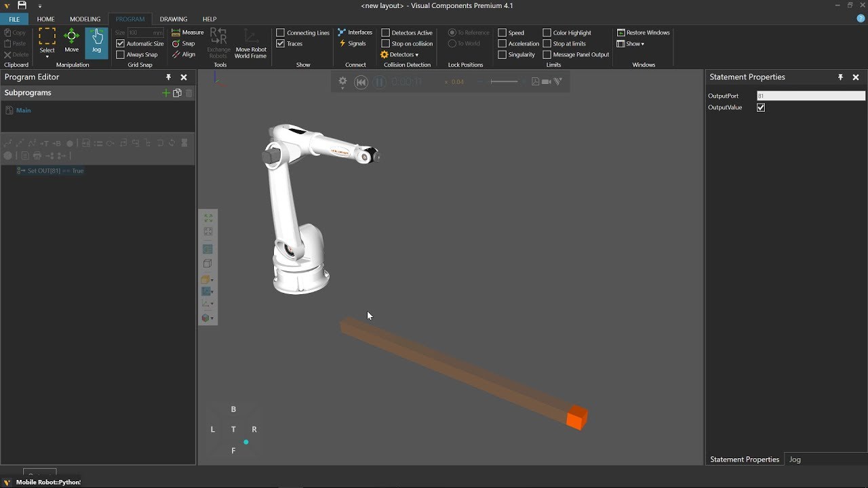Screen dimensions: 868x488
Task: Open simulation settings gear
Action: 342,82
